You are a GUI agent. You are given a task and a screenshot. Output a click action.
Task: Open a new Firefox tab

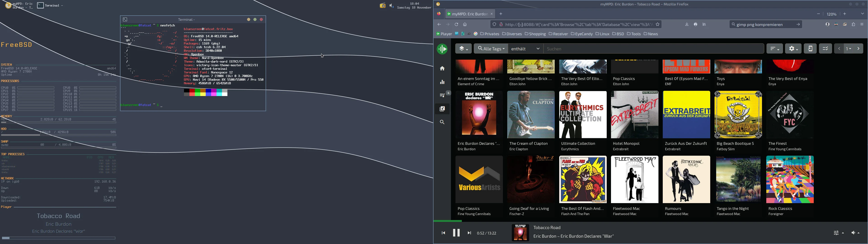pos(501,14)
